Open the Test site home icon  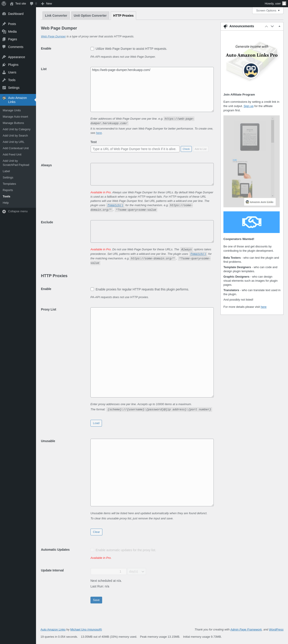pos(11,4)
